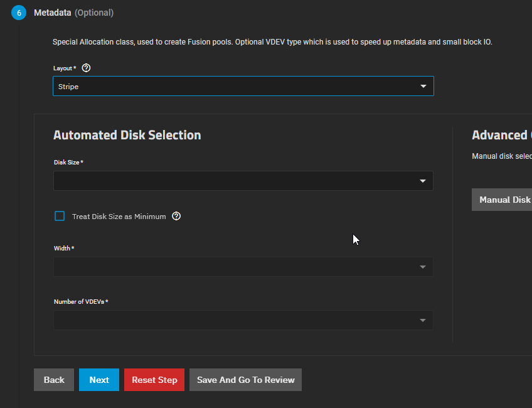The height and width of the screenshot is (408, 532).
Task: Click the Disk Size dropdown arrow
Action: click(423, 181)
